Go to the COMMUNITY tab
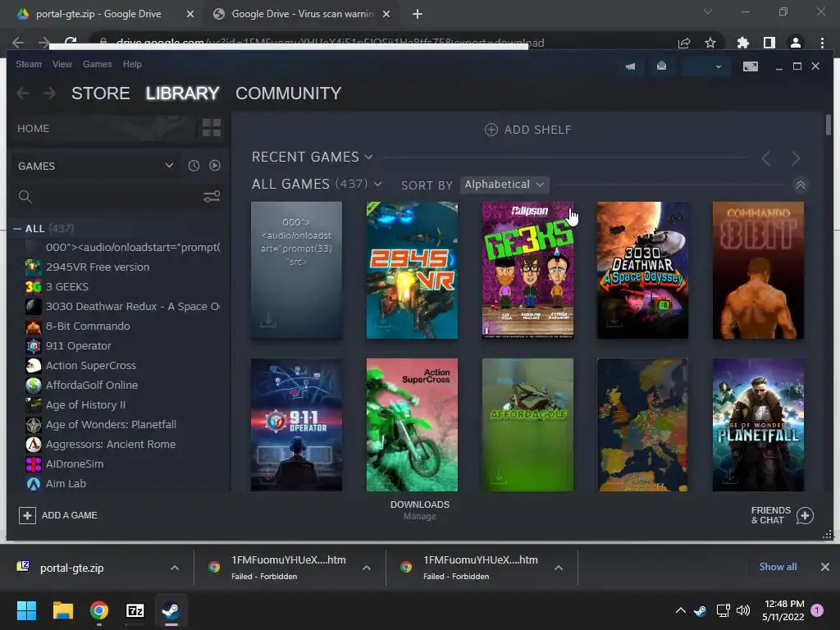Viewport: 840px width, 630px height. point(288,94)
